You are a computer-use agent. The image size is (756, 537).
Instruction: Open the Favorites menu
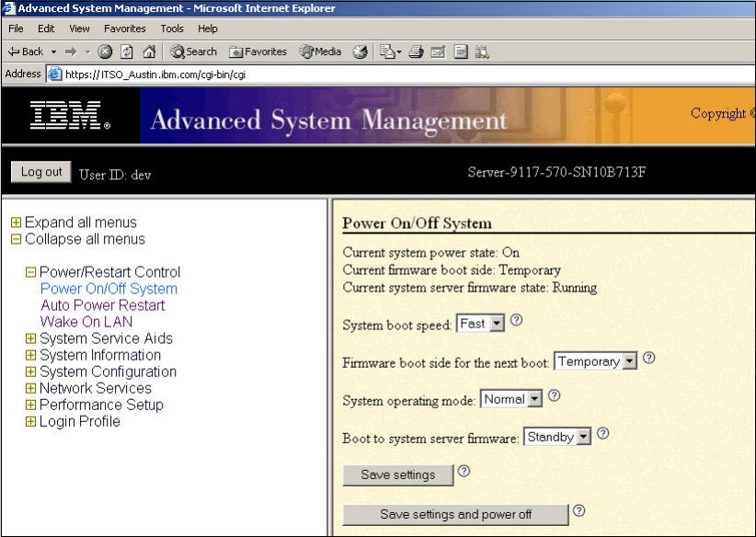(125, 29)
